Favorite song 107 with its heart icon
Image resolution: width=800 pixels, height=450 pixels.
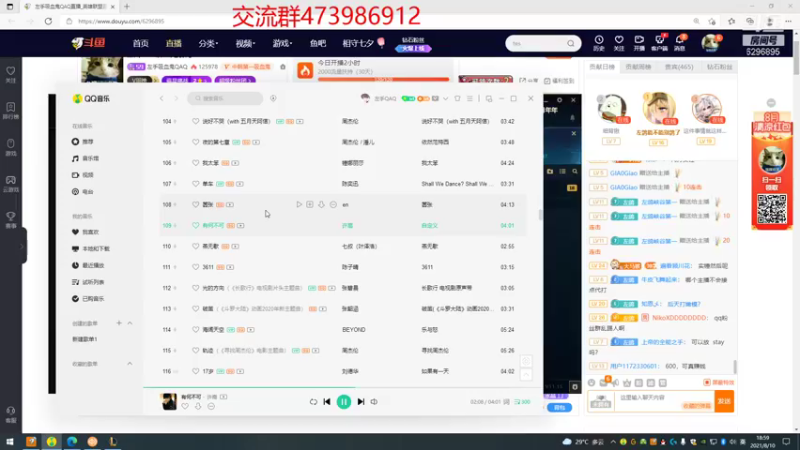[x=195, y=184]
